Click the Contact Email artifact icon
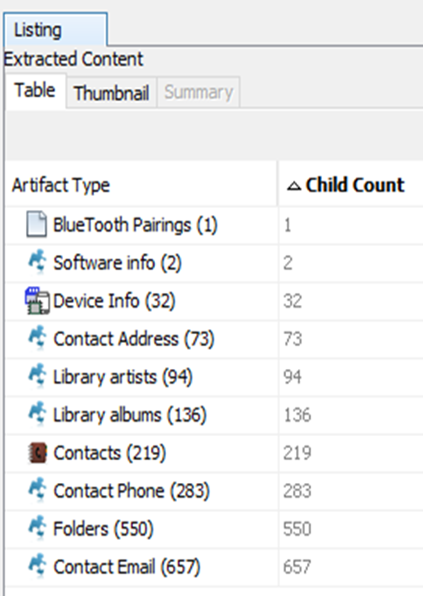Screen dimensions: 423x596 [x=37, y=566]
